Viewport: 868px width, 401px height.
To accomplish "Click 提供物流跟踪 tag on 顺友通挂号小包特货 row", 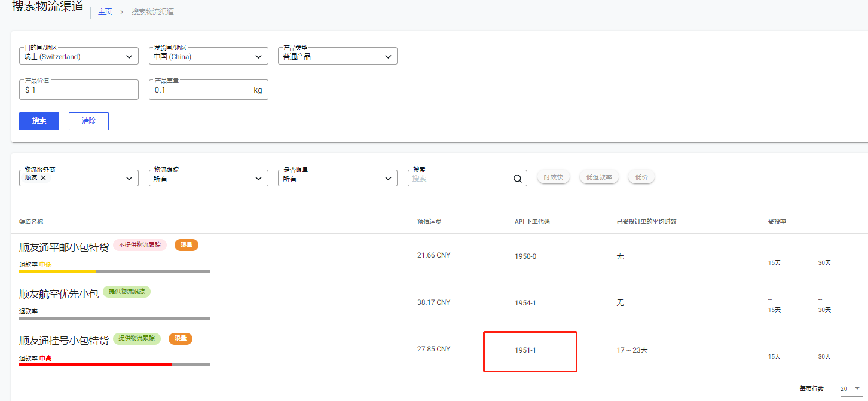I will tap(137, 338).
